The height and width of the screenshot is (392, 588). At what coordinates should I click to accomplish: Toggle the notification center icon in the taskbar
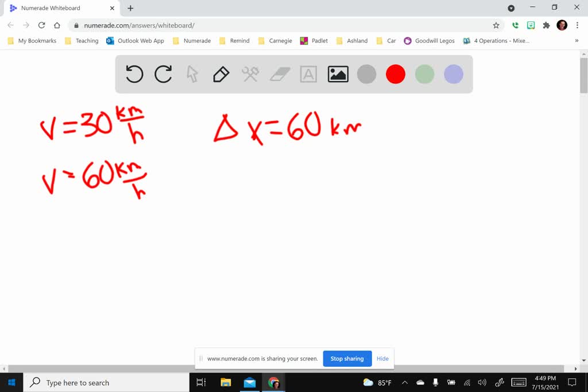(572, 382)
